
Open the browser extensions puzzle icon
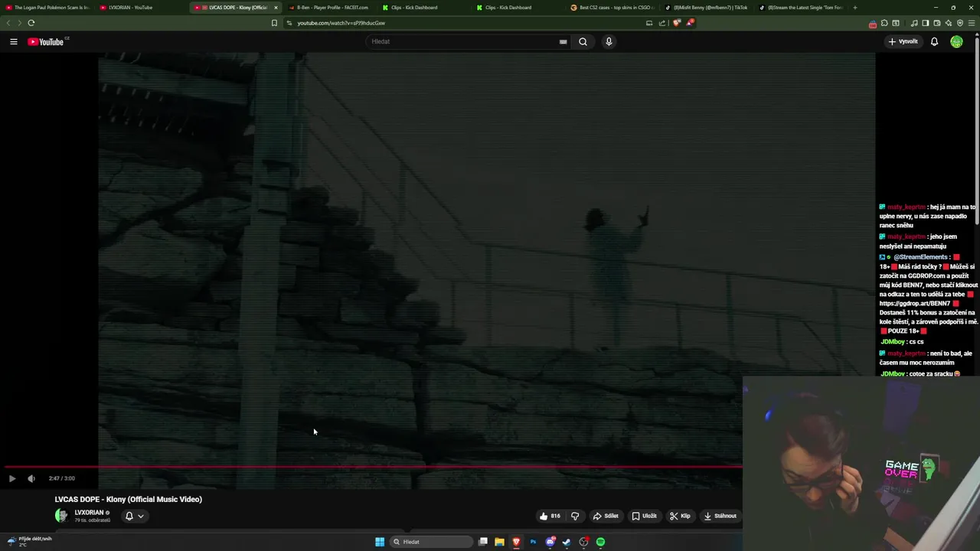pos(884,23)
